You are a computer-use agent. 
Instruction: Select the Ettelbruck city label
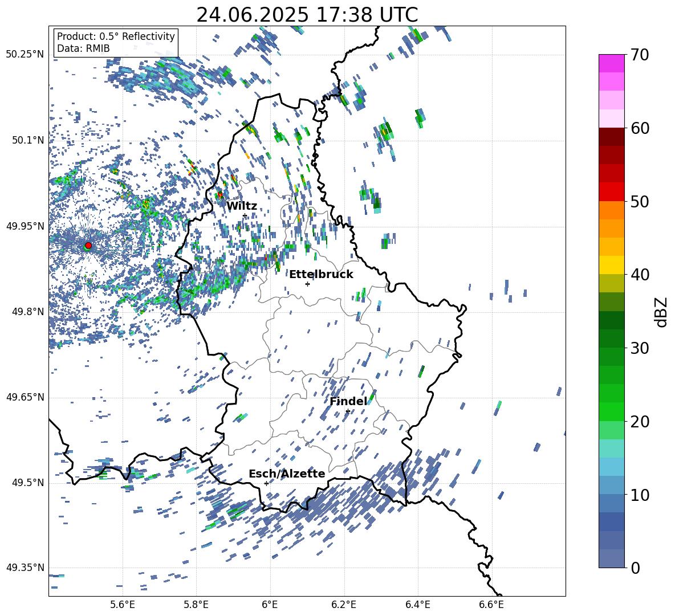(321, 275)
